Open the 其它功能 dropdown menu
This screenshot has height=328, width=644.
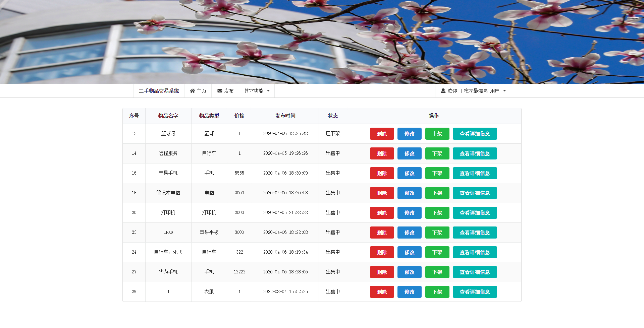pyautogui.click(x=256, y=90)
